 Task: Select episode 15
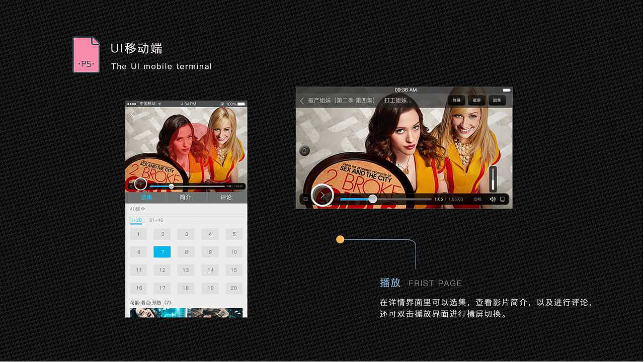pos(234,270)
